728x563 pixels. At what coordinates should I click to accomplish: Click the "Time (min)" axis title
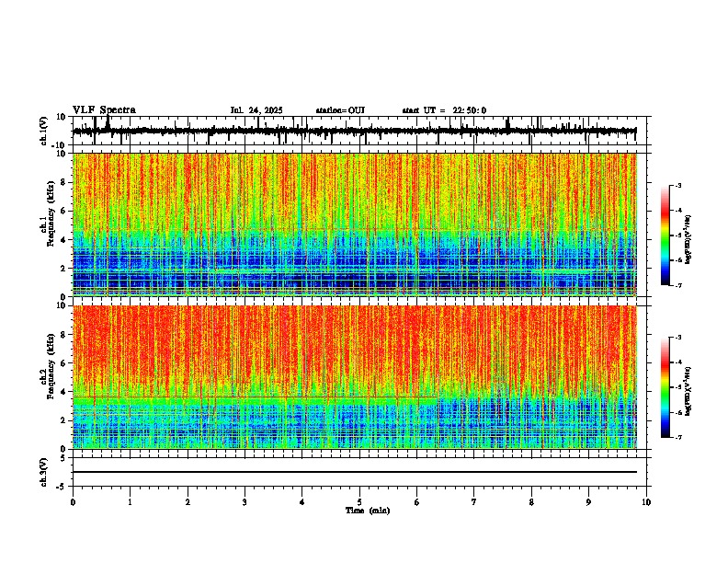click(x=368, y=511)
